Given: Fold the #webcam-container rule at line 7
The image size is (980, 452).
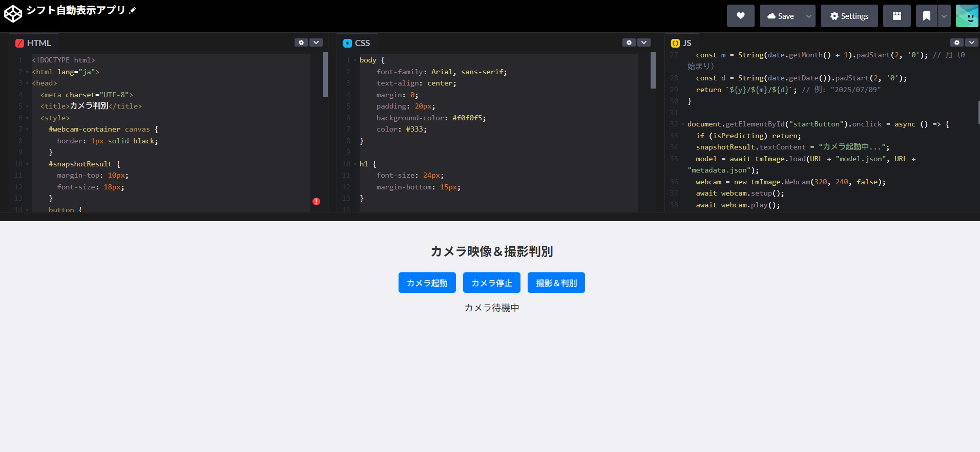Looking at the screenshot, I should tap(27, 130).
